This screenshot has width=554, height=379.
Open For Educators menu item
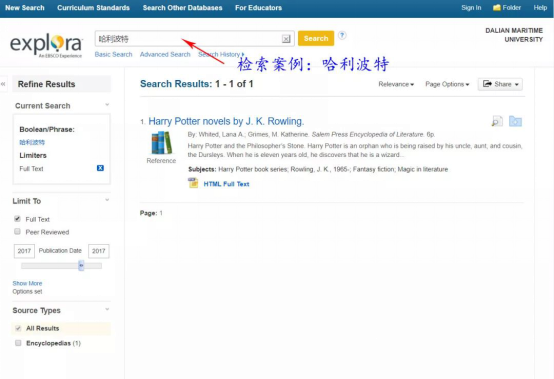point(258,8)
